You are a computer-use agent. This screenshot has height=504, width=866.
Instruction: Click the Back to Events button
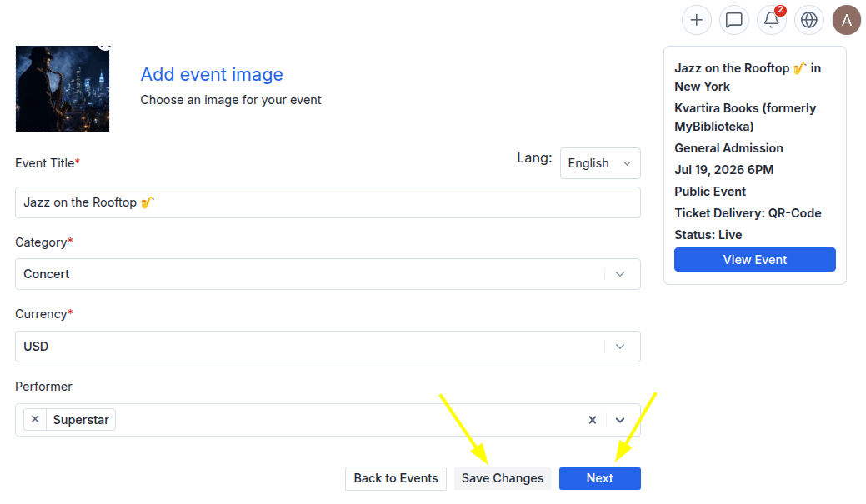tap(395, 479)
